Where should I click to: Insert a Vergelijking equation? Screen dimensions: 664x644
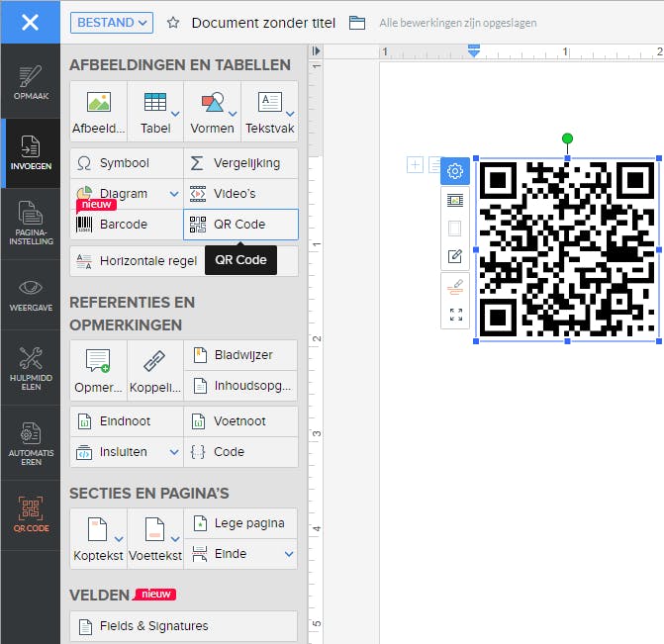(240, 163)
